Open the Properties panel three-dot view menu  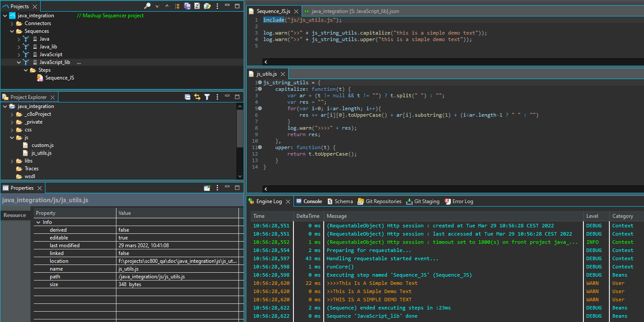pos(217,188)
